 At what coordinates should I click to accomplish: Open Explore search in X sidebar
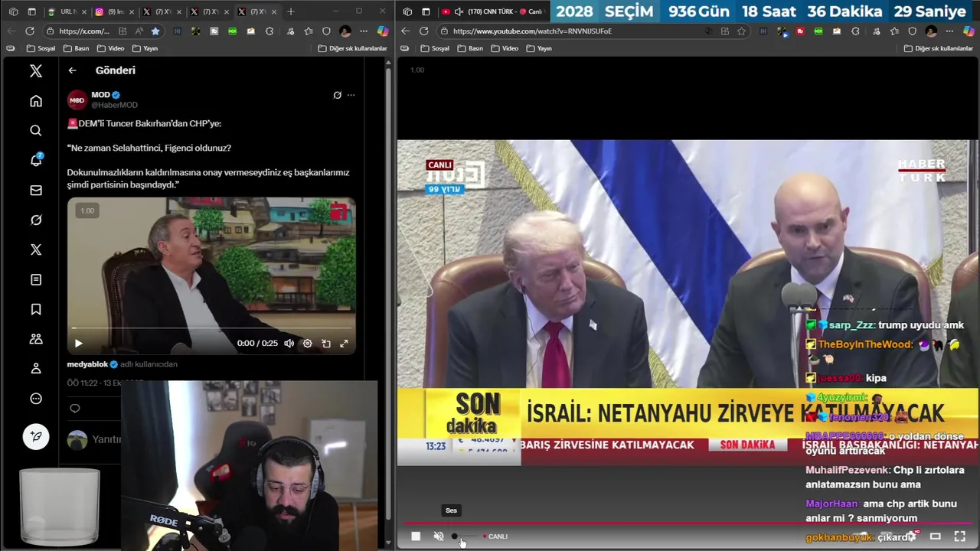coord(36,131)
